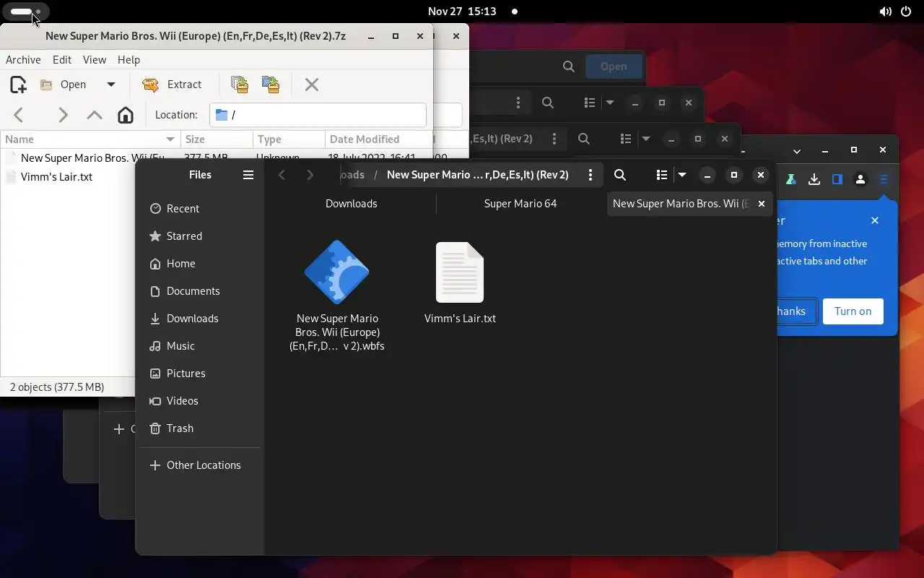924x578 pixels.
Task: Click the browser tab list chevron
Action: point(797,151)
